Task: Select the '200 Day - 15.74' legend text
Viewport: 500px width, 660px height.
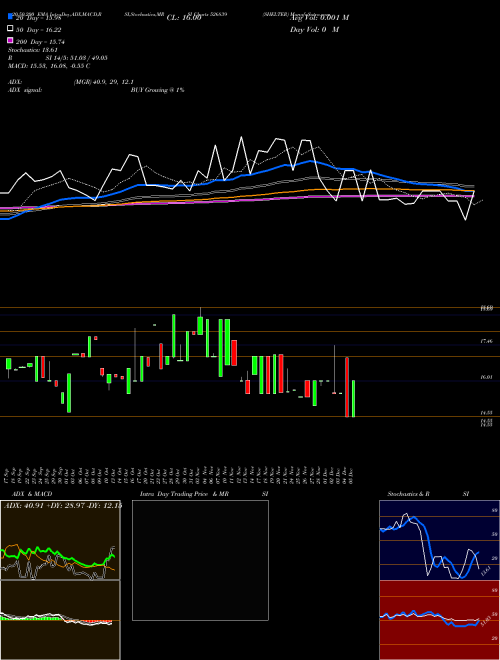Action: [40, 42]
